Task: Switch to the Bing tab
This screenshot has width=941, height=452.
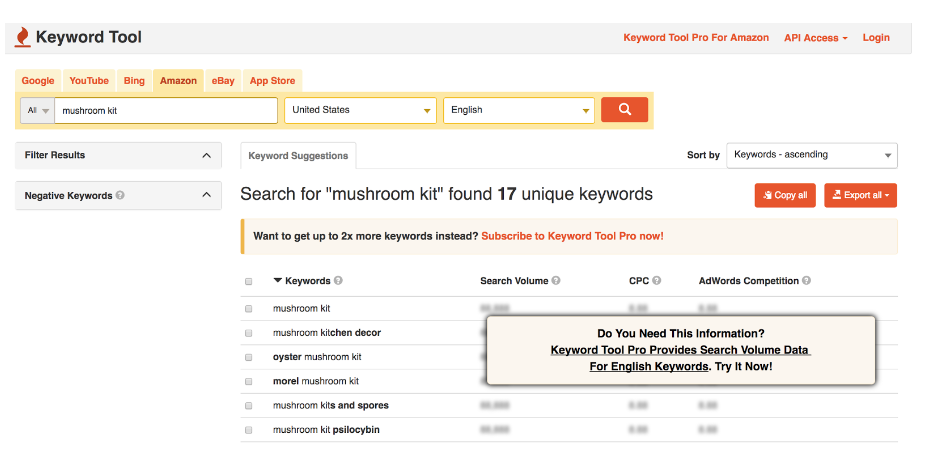Action: [134, 81]
